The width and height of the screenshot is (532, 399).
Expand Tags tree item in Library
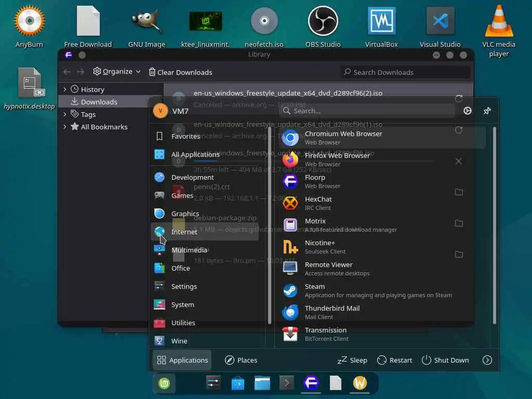(65, 114)
